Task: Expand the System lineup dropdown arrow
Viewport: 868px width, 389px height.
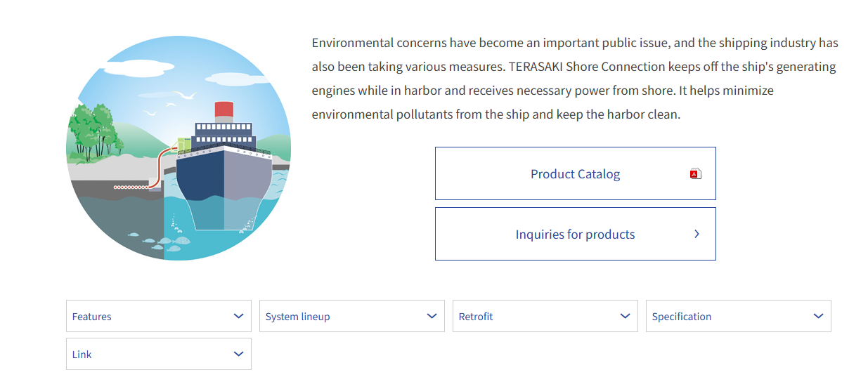Action: (432, 316)
